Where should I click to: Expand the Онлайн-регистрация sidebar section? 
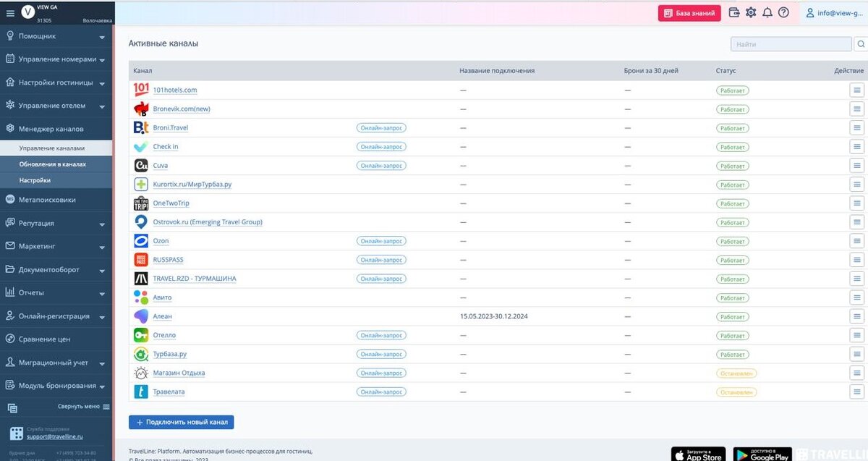point(56,316)
